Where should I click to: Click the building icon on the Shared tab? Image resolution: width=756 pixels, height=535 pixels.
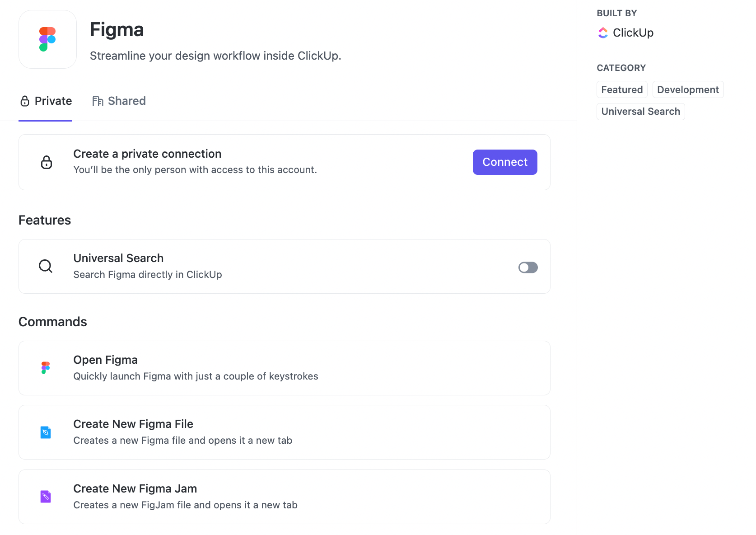[x=97, y=101]
